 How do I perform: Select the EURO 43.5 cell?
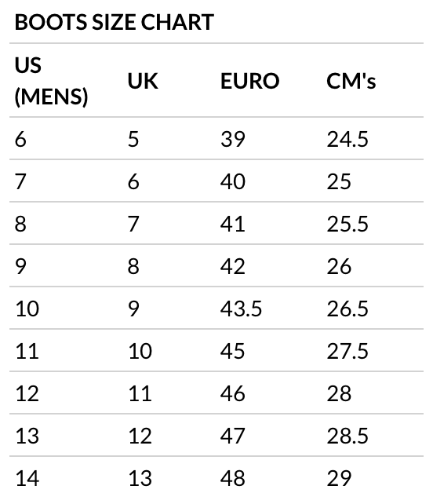coord(241,309)
